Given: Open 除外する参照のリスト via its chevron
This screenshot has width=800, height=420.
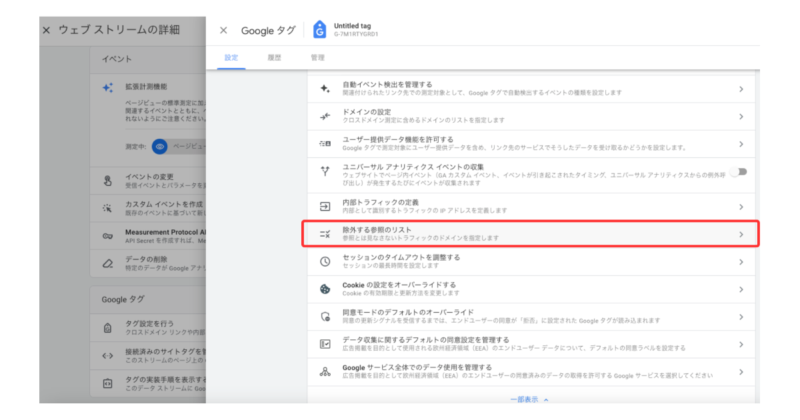Looking at the screenshot, I should [x=741, y=235].
